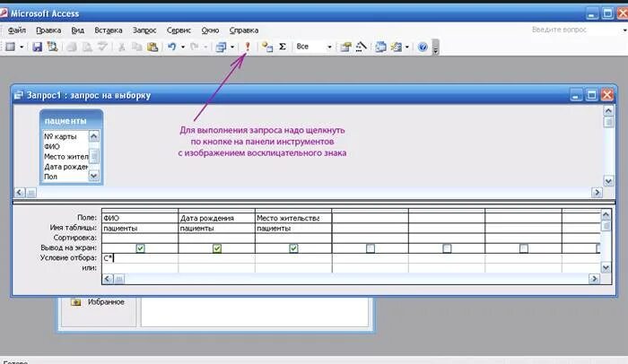Screen dimensions: 628x364
Task: Click design grid horizontal scrollbar right arrow
Action: (594, 279)
